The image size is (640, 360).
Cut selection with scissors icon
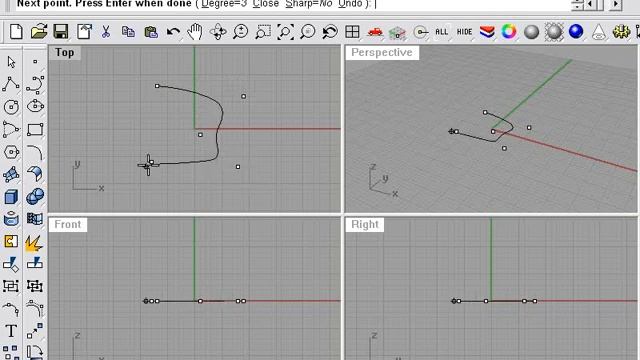(106, 32)
